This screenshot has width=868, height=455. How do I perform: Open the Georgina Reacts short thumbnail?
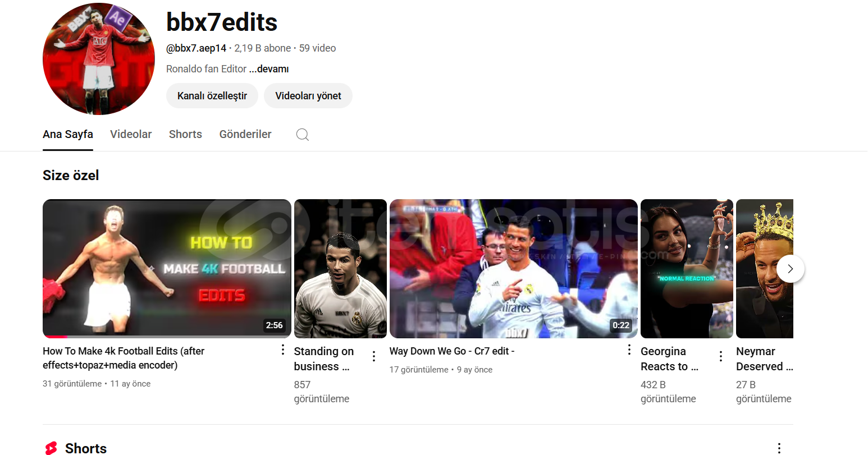click(x=687, y=269)
